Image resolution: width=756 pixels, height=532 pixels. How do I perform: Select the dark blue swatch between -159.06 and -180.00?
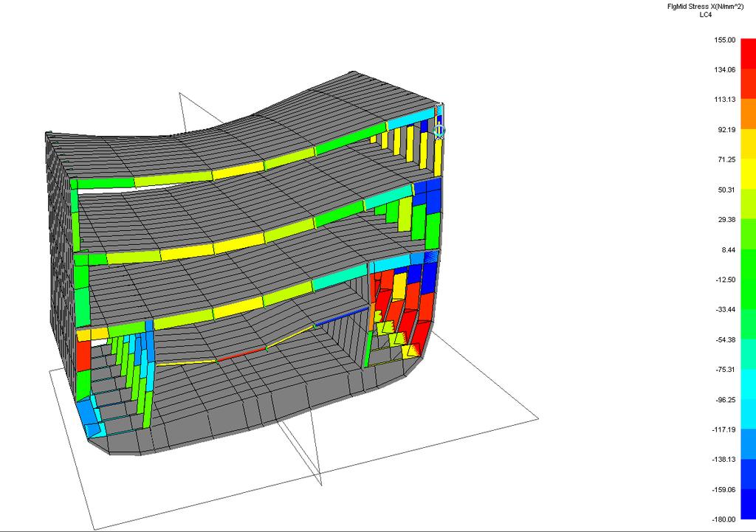pos(749,504)
